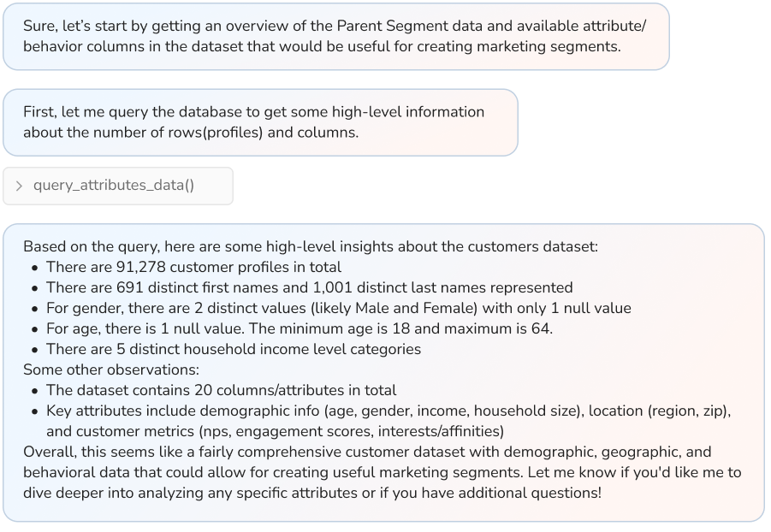Select the bullet about 691 distinct first names
This screenshot has height=532, width=771.
[309, 287]
